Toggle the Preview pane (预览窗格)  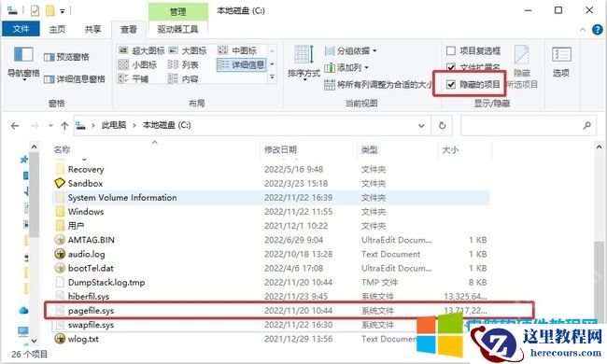click(66, 57)
